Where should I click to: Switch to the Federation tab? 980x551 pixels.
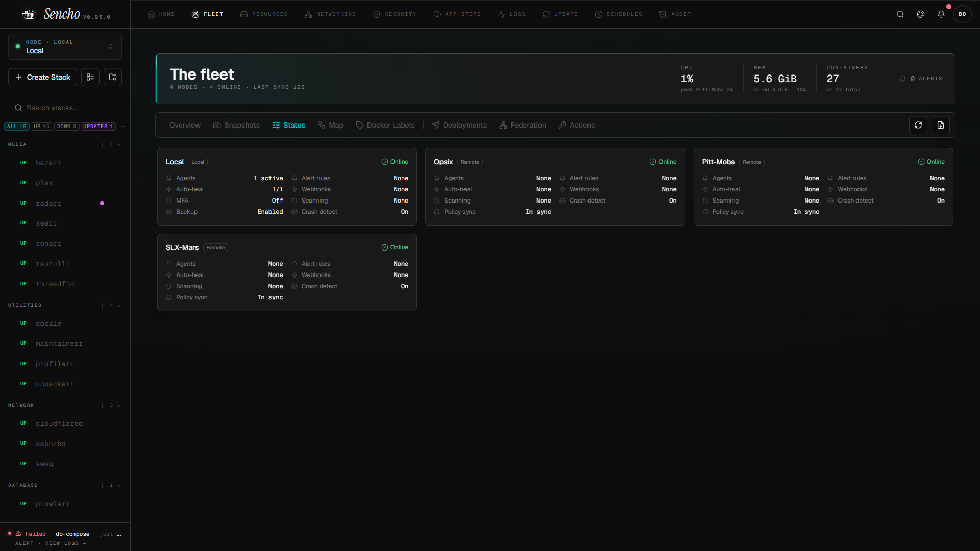(523, 125)
